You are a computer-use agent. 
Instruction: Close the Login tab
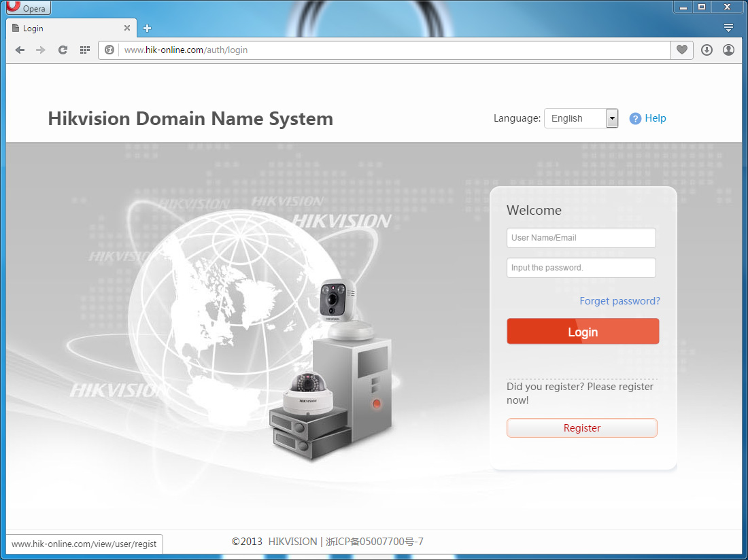127,28
